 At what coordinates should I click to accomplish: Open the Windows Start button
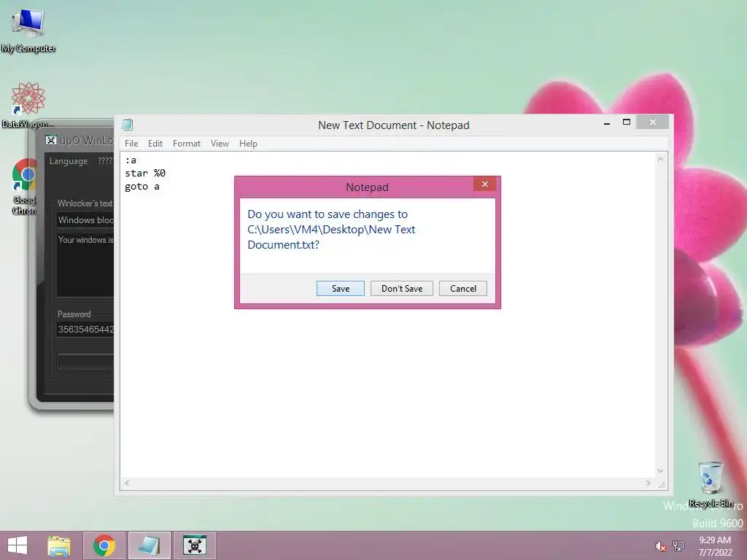[18, 545]
